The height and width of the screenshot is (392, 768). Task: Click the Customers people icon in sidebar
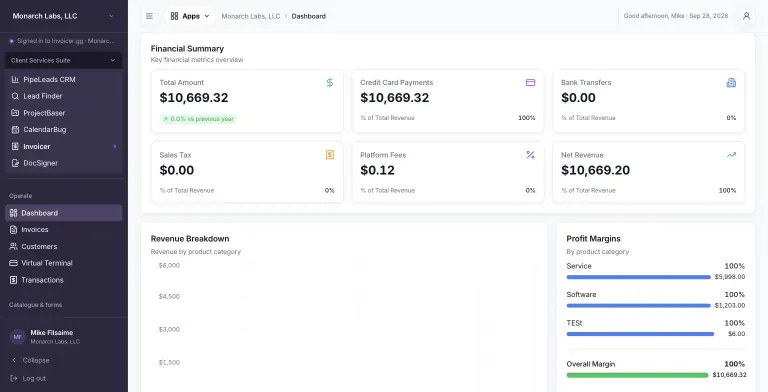click(13, 246)
